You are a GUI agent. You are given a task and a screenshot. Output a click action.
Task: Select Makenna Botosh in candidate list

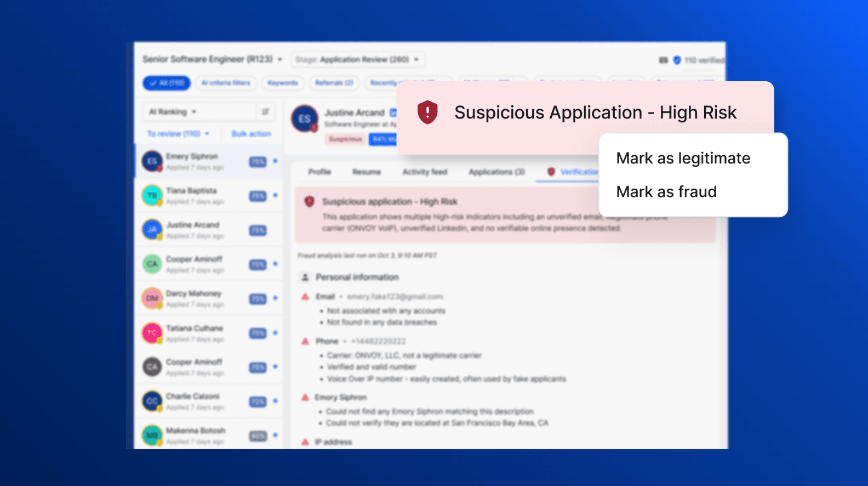(x=209, y=436)
